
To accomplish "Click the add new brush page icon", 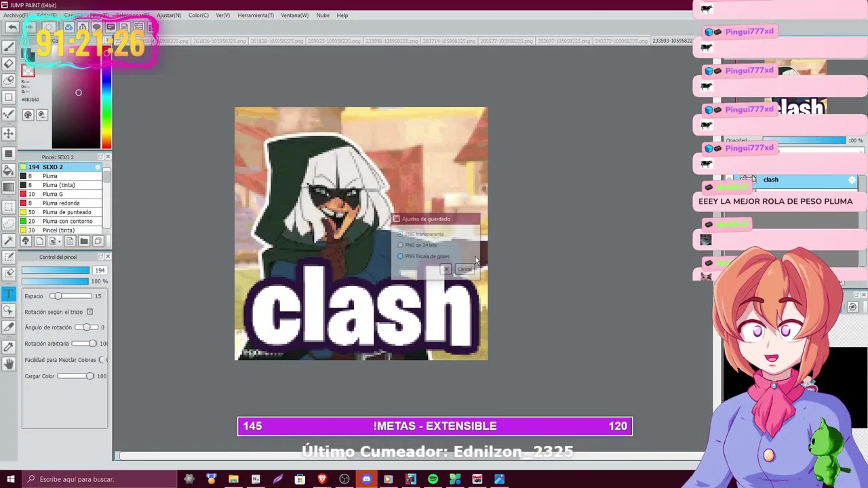I will 39,241.
